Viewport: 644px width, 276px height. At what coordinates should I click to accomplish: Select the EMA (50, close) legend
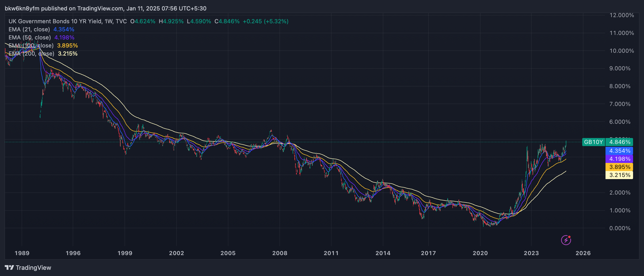(x=29, y=38)
